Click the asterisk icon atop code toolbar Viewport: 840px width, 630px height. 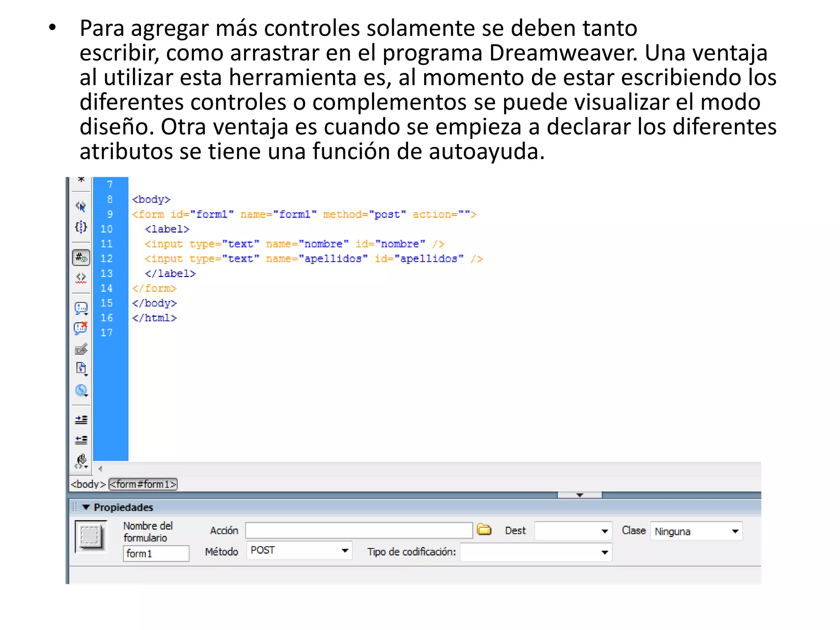(x=81, y=179)
